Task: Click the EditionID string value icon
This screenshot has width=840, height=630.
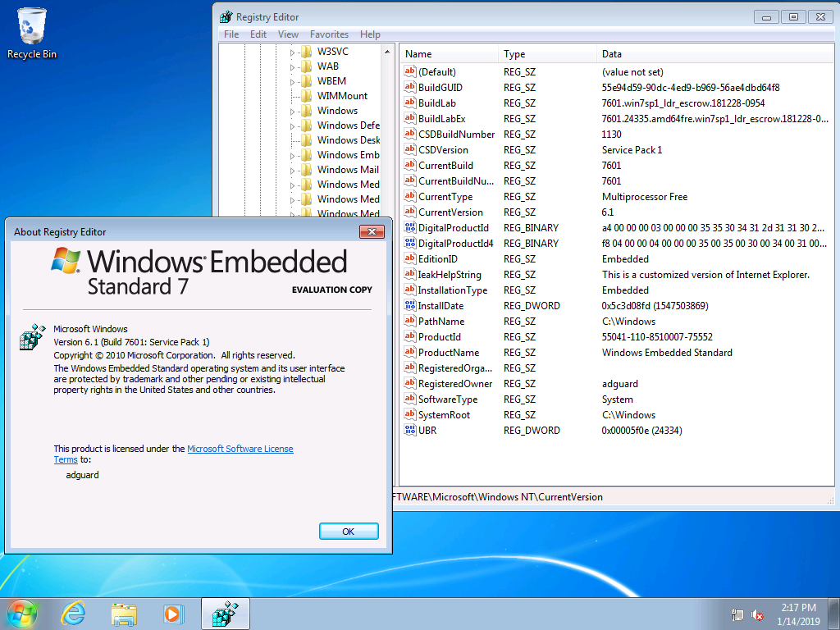Action: [410, 258]
